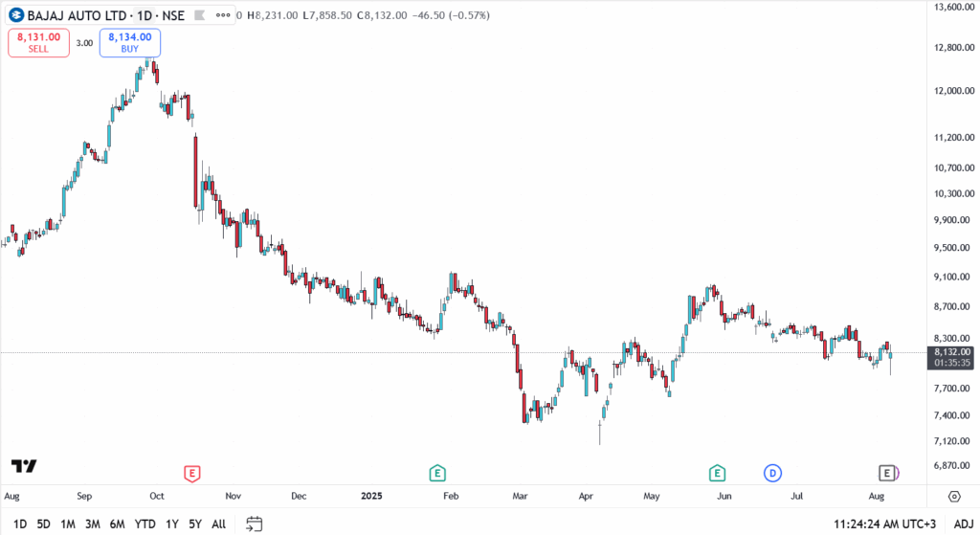The height and width of the screenshot is (535, 980).
Task: Click the red 8,131.00 SELL button
Action: pyautogui.click(x=38, y=42)
